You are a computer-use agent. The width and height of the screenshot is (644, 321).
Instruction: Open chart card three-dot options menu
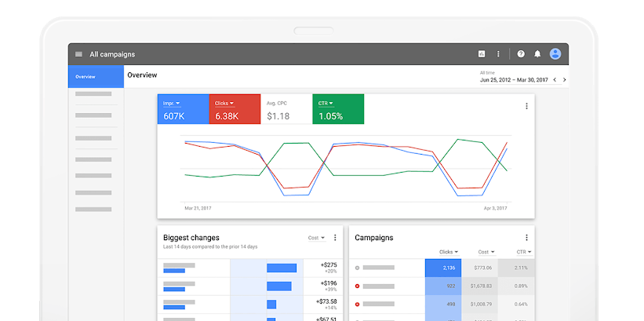[x=526, y=106]
